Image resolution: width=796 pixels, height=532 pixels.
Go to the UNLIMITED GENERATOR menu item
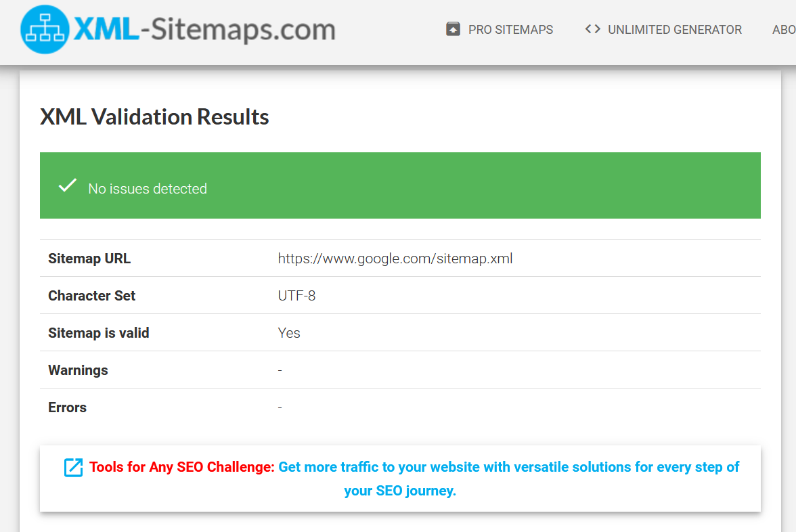[x=675, y=30]
